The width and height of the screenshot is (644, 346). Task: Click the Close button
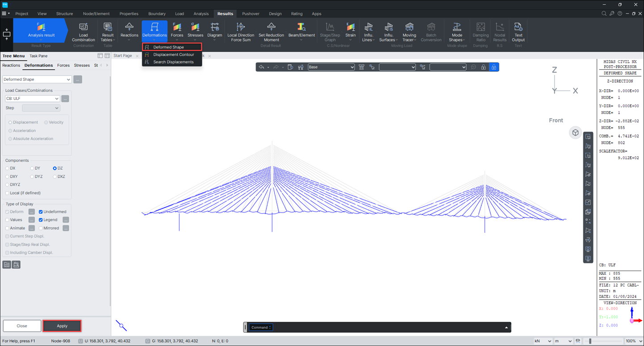22,326
